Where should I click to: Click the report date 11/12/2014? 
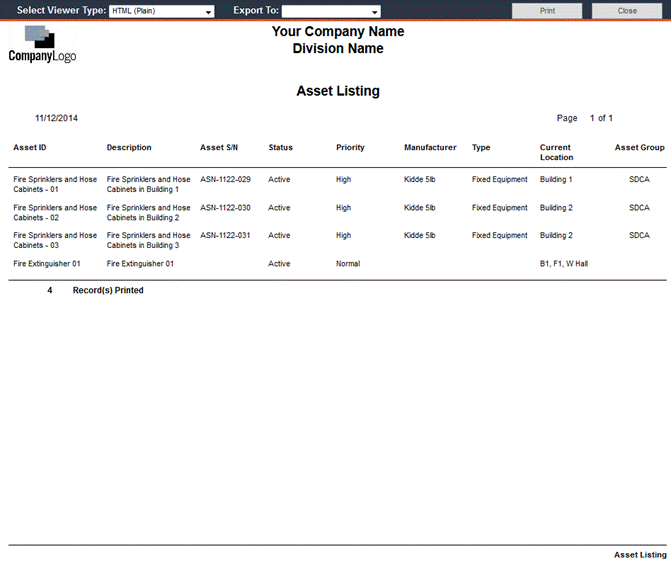pyautogui.click(x=56, y=118)
